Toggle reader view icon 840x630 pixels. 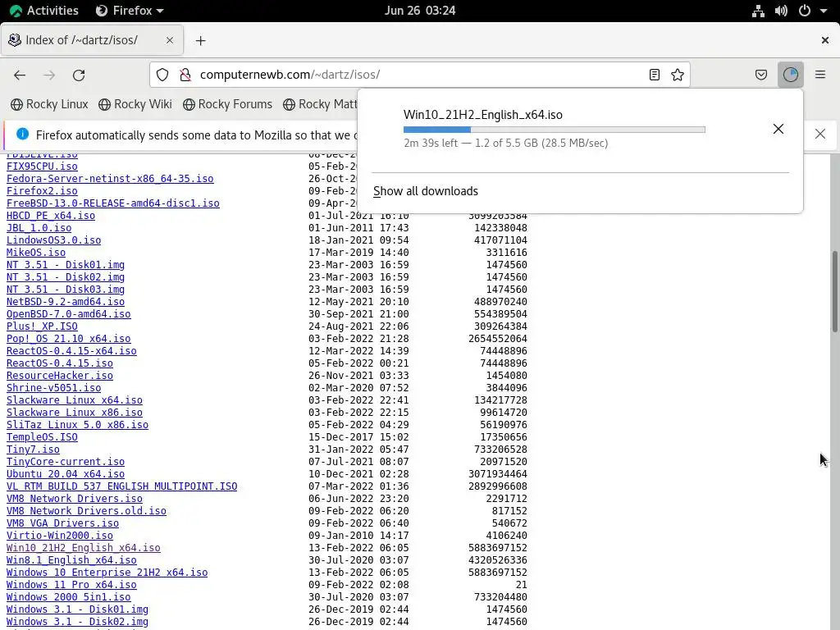coord(654,75)
